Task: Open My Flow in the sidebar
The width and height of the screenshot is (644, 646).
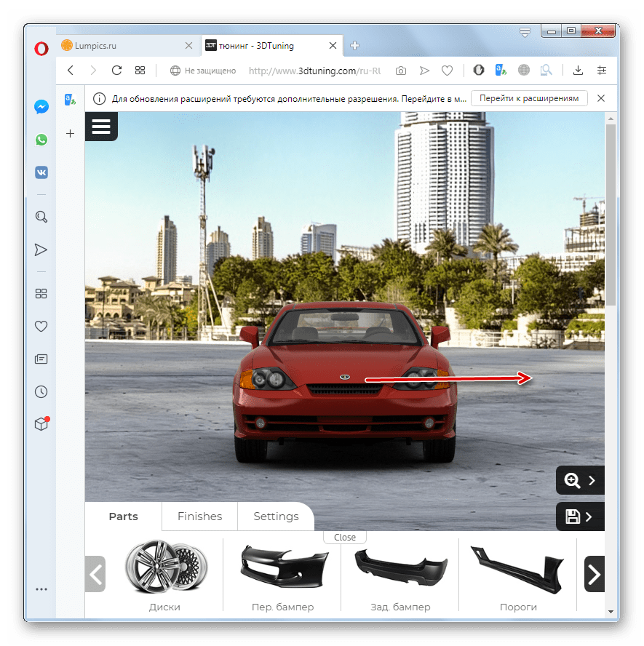Action: coord(41,250)
